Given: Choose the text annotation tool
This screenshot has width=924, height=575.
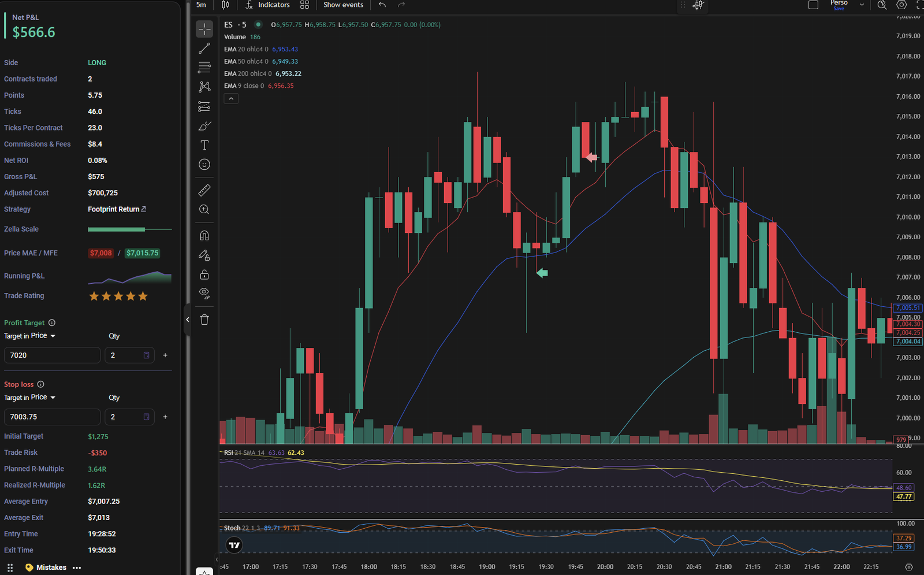Looking at the screenshot, I should point(204,145).
